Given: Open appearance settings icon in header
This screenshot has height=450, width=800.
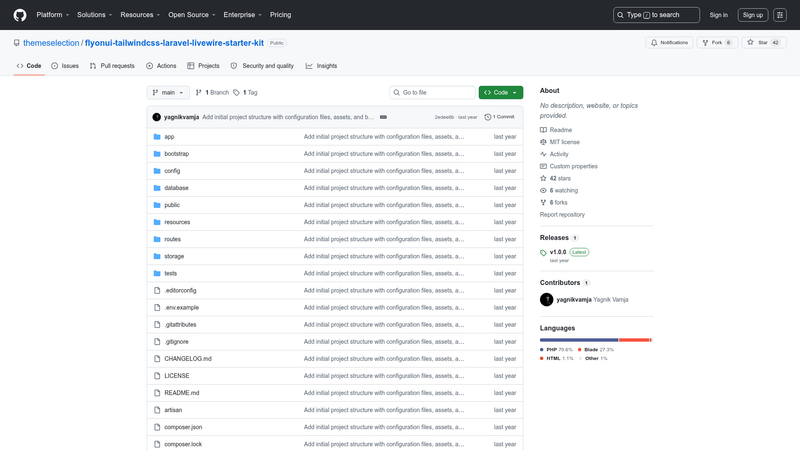Looking at the screenshot, I should pos(780,15).
